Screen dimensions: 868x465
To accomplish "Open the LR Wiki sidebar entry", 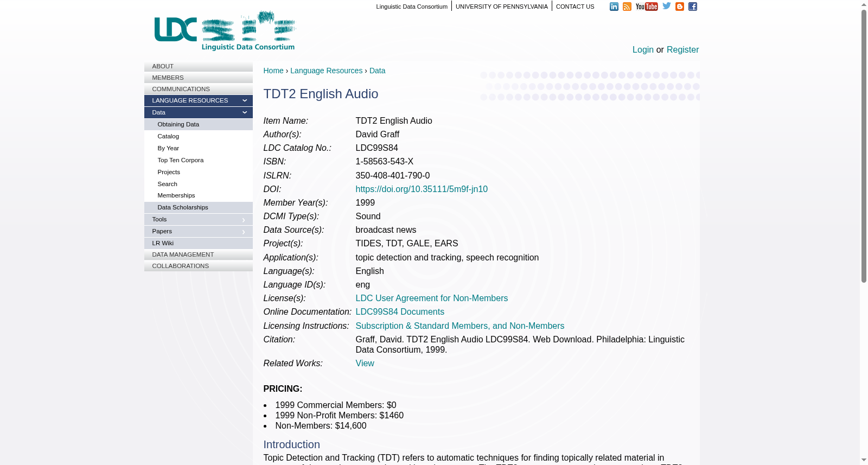I will pos(199,243).
